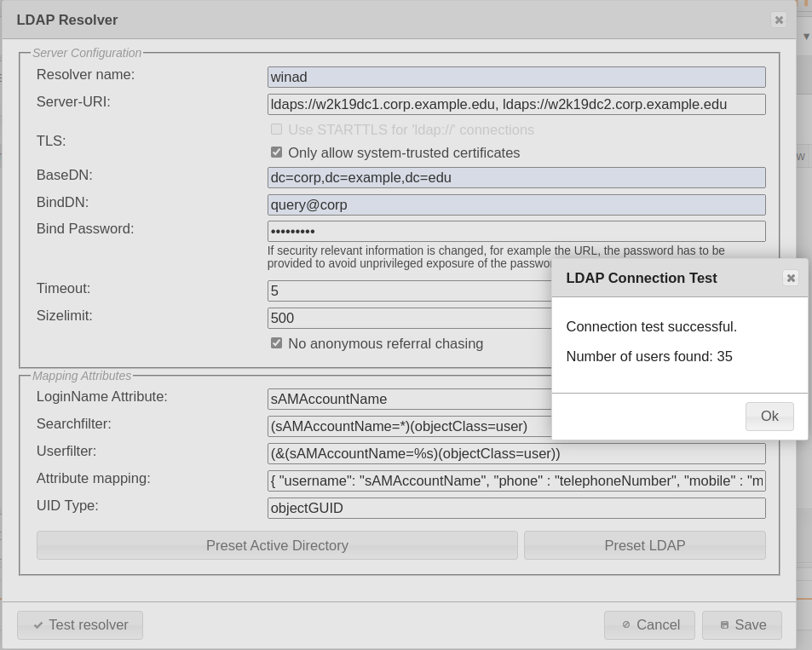
Task: Select the Timeout field showing 5
Action: 383,290
